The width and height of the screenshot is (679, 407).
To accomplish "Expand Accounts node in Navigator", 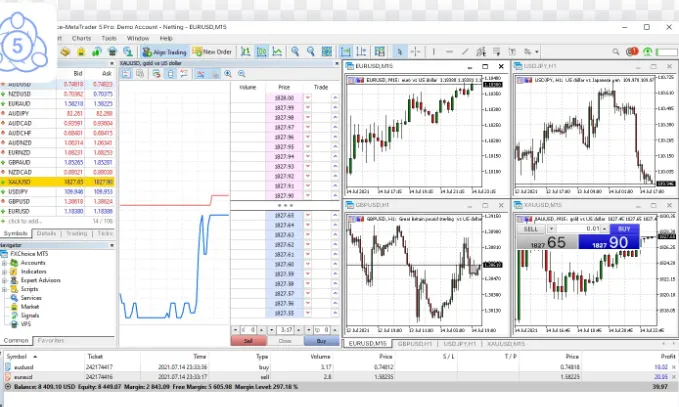I will 5,263.
